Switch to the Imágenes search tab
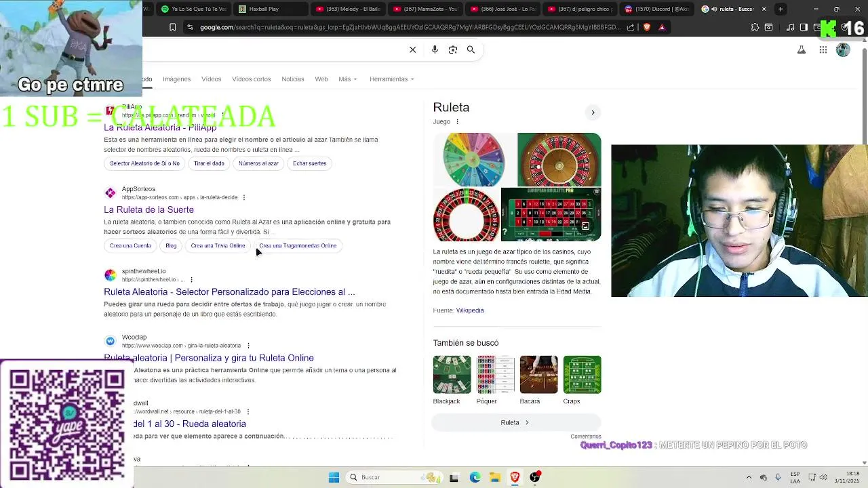868x488 pixels. point(176,79)
